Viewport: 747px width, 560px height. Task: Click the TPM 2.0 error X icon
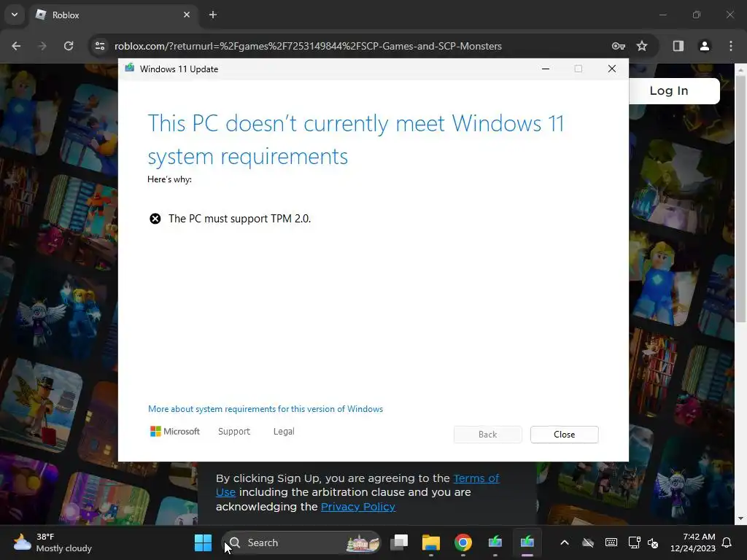155,219
